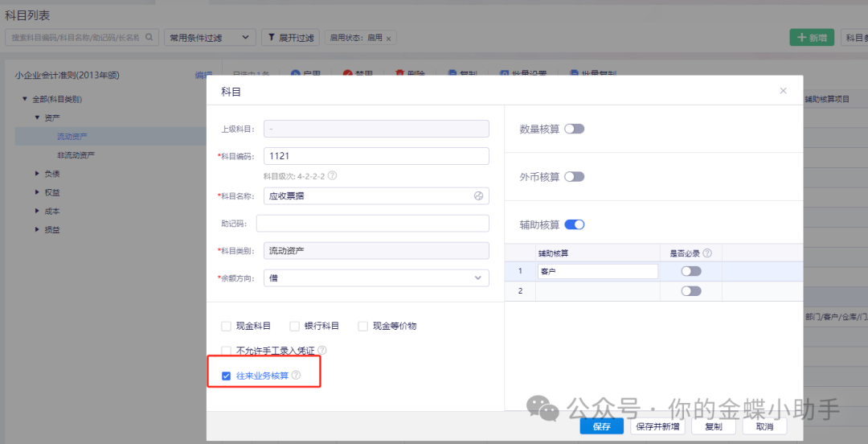Expand the 负债 tree node

pos(37,174)
